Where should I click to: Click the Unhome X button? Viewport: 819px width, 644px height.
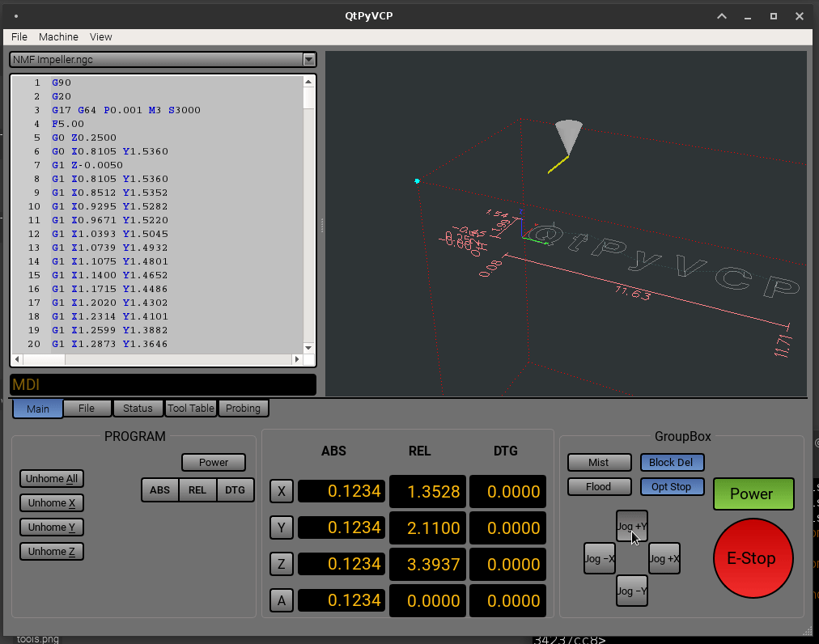(52, 503)
